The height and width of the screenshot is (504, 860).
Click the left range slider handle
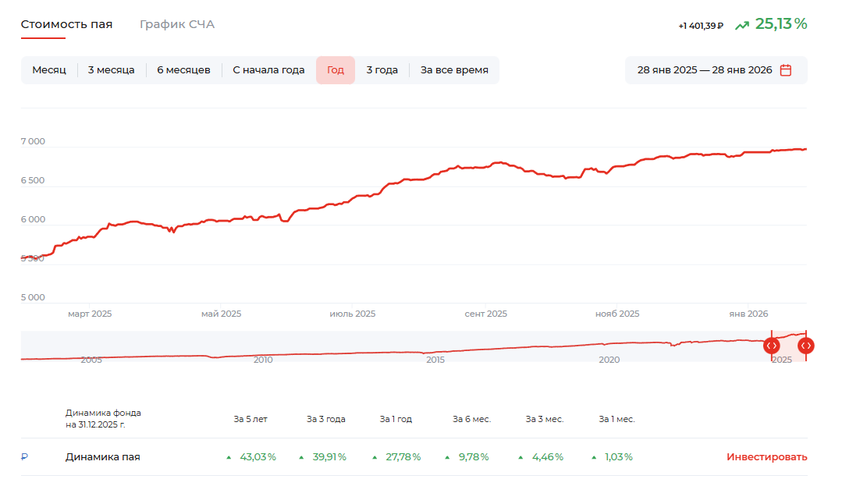coord(771,346)
